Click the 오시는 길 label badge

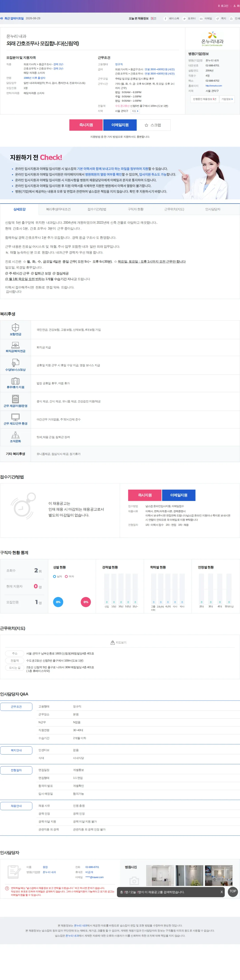(x=14, y=668)
